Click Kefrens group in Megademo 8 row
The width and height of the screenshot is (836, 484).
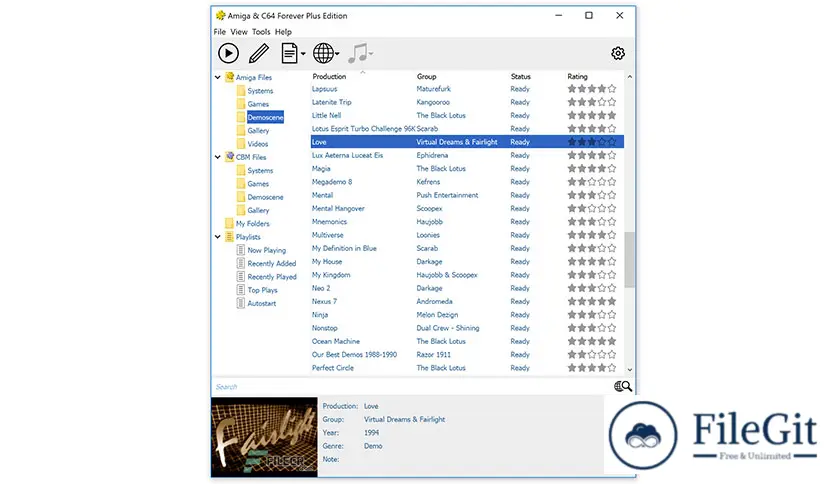428,182
